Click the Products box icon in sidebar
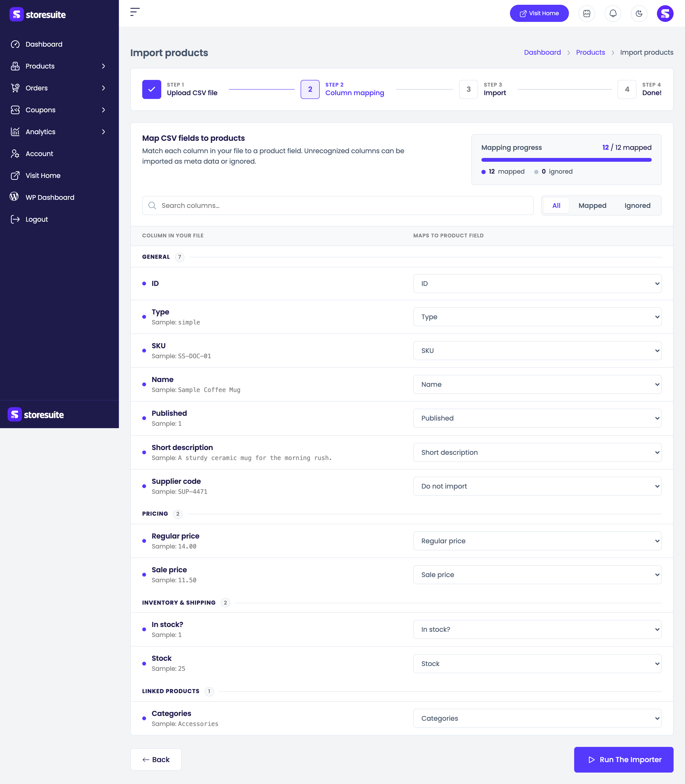The height and width of the screenshot is (784, 685). click(x=15, y=66)
